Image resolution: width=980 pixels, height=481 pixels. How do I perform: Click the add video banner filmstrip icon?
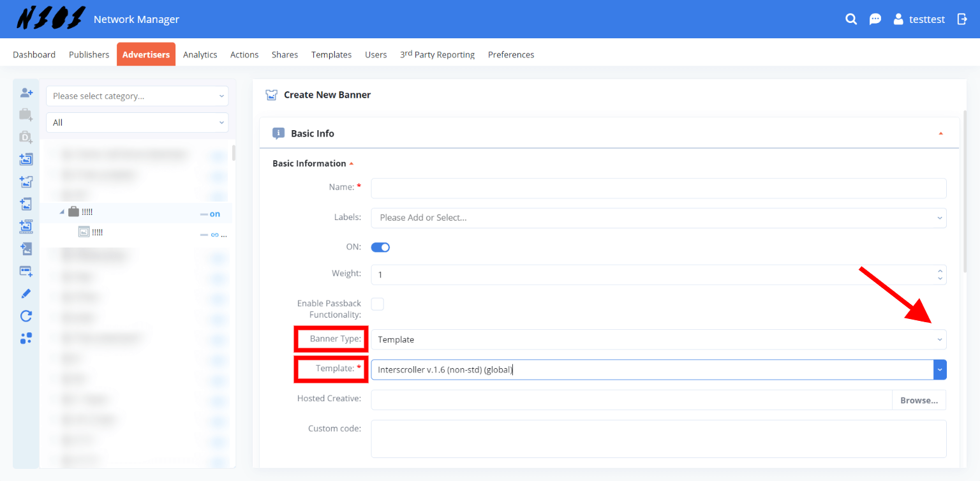26,226
